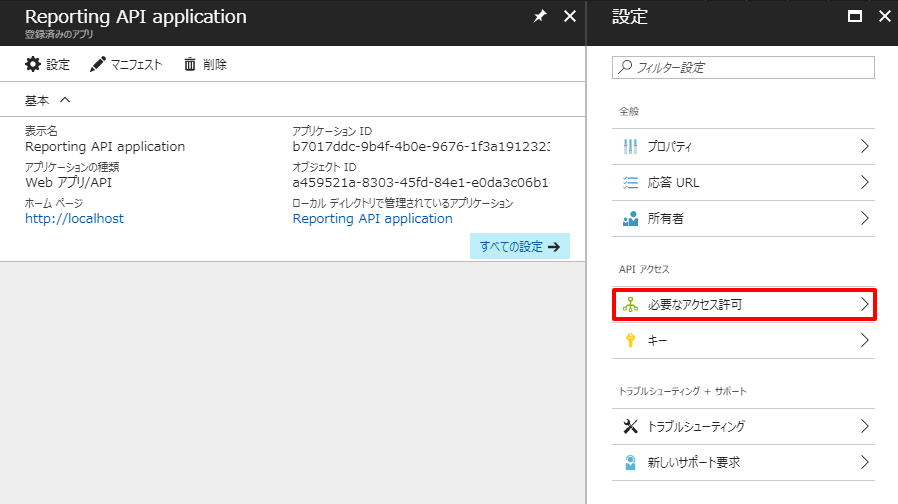Image resolution: width=898 pixels, height=504 pixels.
Task: Open マニフェスト from the toolbar
Action: (126, 64)
